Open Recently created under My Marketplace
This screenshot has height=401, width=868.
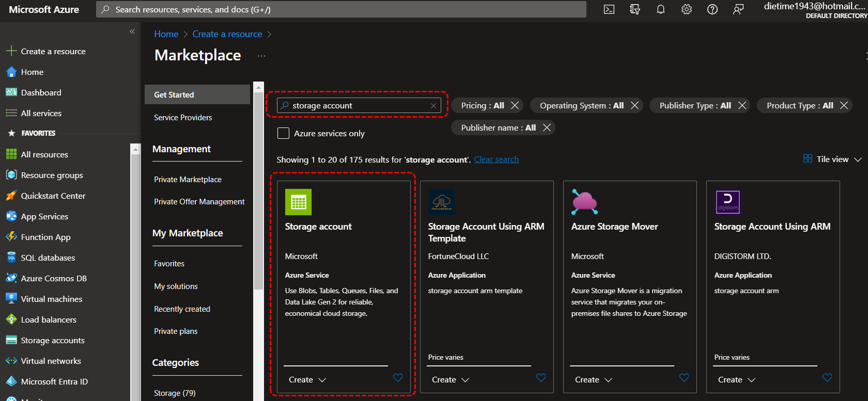tap(182, 309)
